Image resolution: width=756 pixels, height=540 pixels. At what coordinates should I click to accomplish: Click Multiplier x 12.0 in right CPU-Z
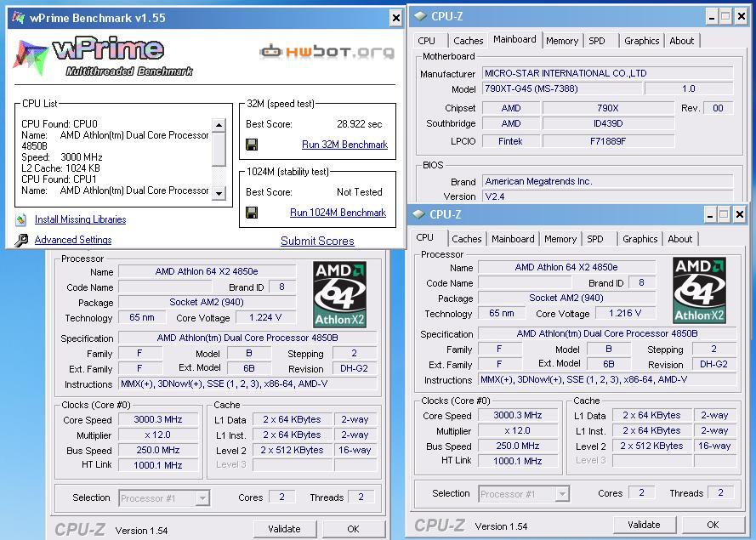(517, 430)
